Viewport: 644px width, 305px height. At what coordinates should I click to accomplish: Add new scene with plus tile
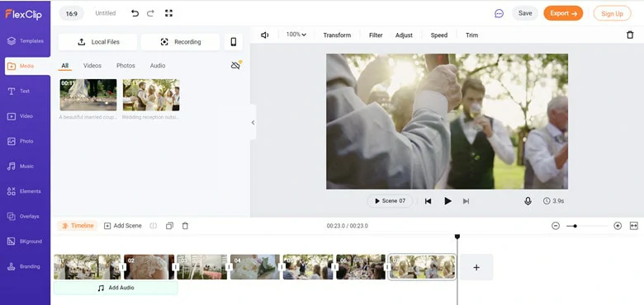point(476,267)
